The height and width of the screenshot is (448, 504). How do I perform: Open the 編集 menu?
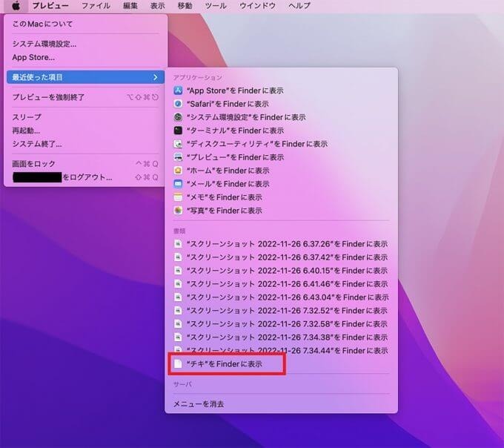pyautogui.click(x=130, y=6)
